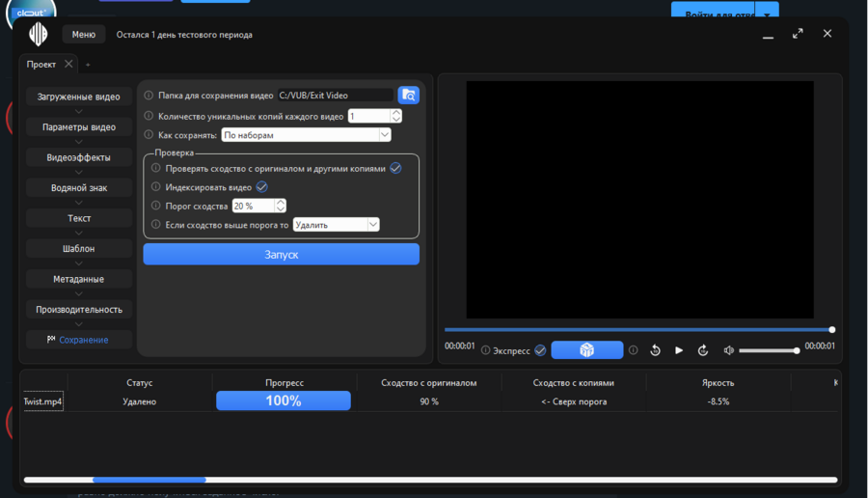Click the save folder path field
The height and width of the screenshot is (498, 868).
coord(336,96)
